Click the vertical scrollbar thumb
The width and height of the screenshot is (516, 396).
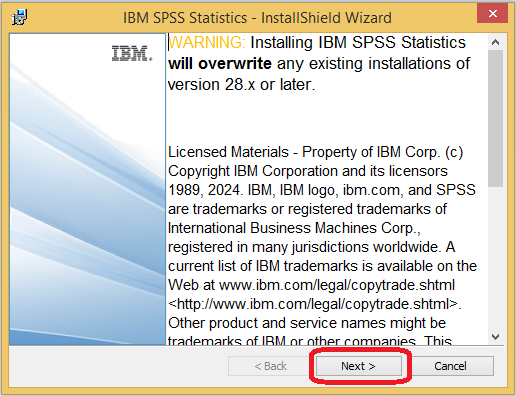[x=496, y=118]
